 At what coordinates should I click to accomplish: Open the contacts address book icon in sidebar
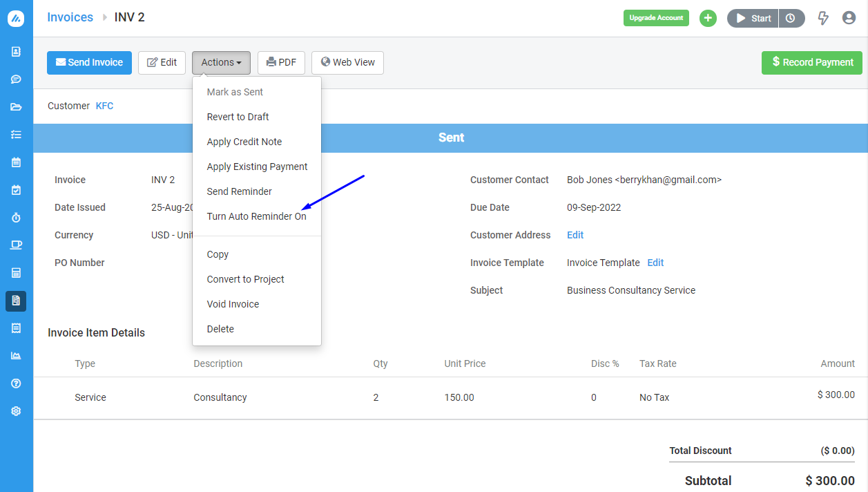pos(16,52)
